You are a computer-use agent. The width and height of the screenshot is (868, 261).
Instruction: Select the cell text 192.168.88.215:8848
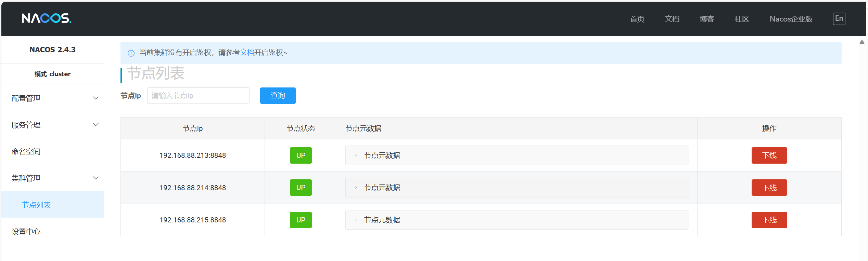click(193, 220)
